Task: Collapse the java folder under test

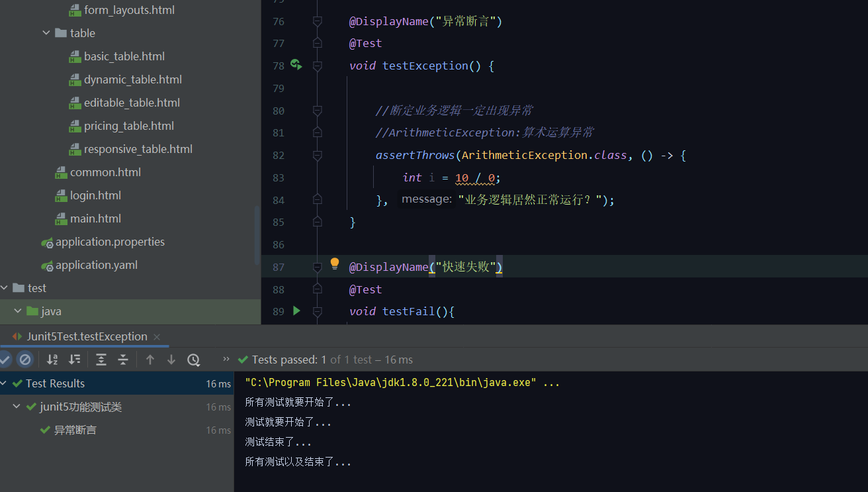Action: click(x=18, y=311)
